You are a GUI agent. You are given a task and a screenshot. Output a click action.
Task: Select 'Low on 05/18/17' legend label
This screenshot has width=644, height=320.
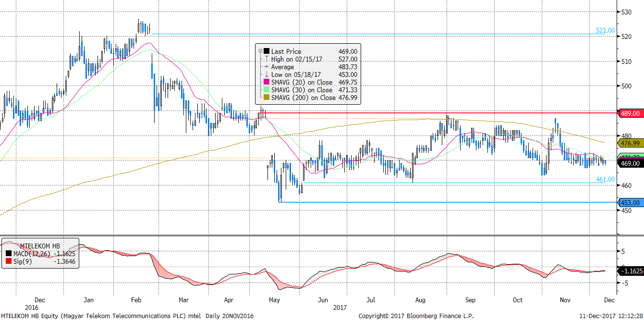pos(295,74)
